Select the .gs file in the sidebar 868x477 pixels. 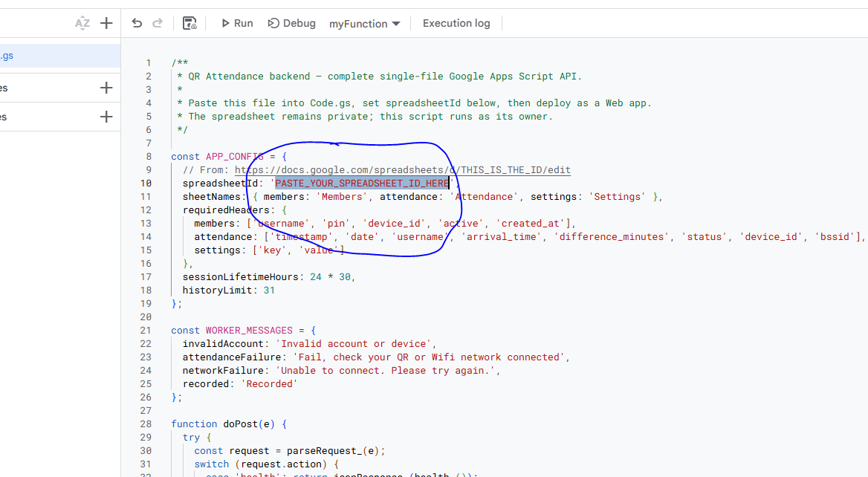tap(59, 56)
